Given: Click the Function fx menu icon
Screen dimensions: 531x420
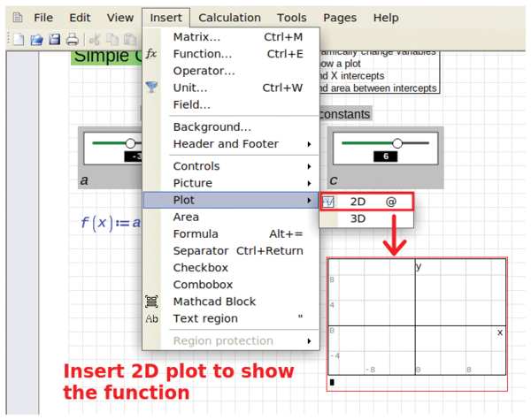Looking at the screenshot, I should pyautogui.click(x=152, y=54).
